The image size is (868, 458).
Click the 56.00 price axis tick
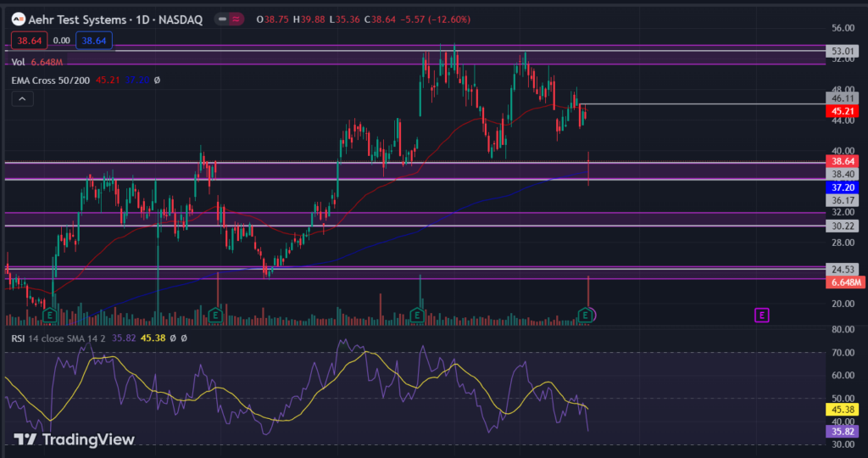coord(843,28)
